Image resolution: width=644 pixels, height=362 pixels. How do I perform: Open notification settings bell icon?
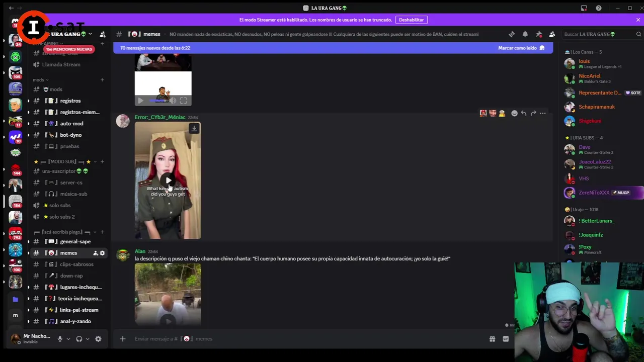click(x=525, y=34)
